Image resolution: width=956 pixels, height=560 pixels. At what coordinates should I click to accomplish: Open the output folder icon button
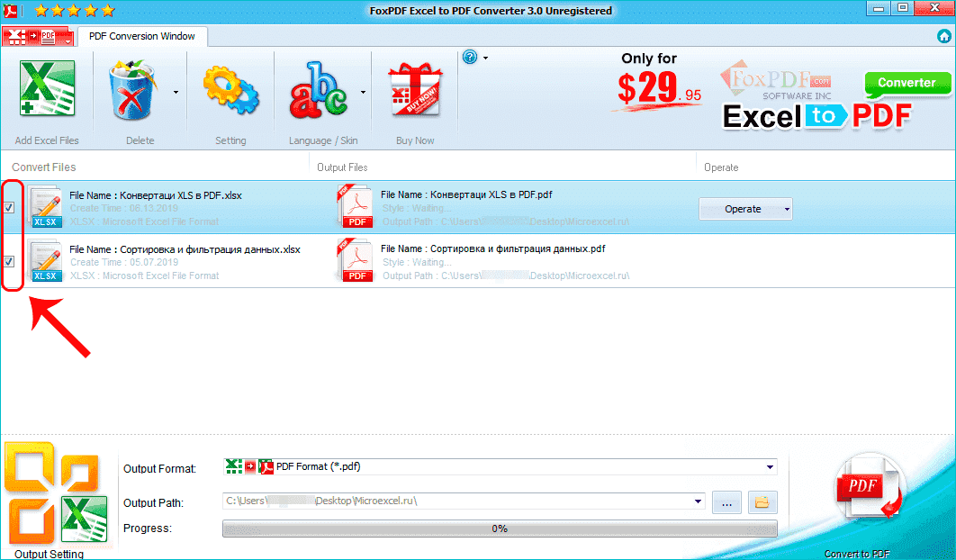[x=762, y=502]
